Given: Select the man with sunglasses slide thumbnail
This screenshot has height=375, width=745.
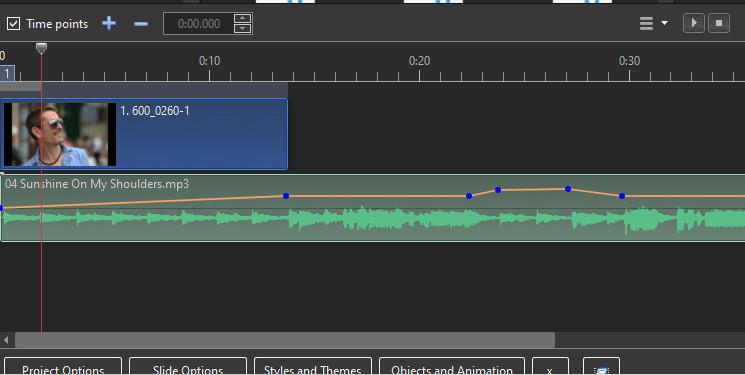Looking at the screenshot, I should pyautogui.click(x=59, y=135).
